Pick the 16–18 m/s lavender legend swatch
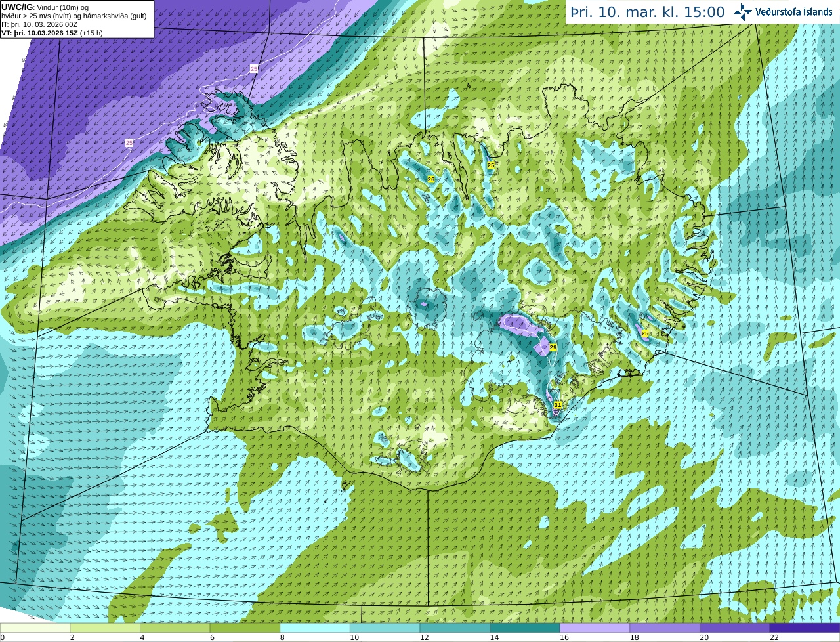 595,628
